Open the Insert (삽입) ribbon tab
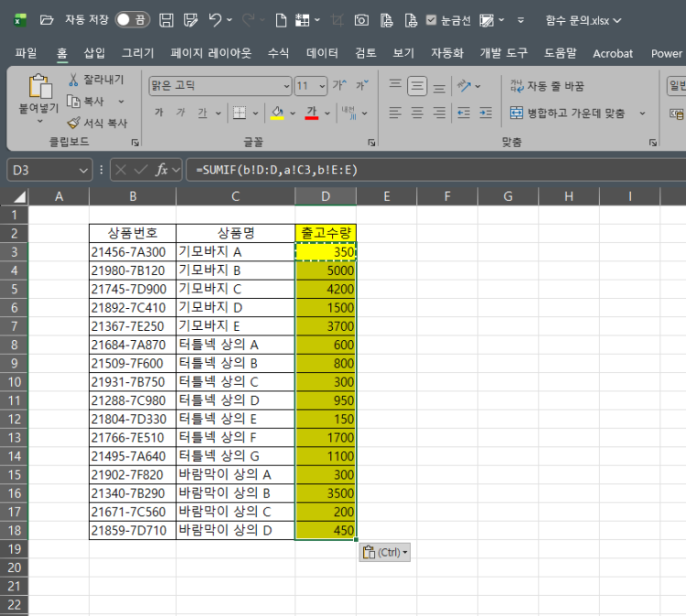 pos(94,53)
